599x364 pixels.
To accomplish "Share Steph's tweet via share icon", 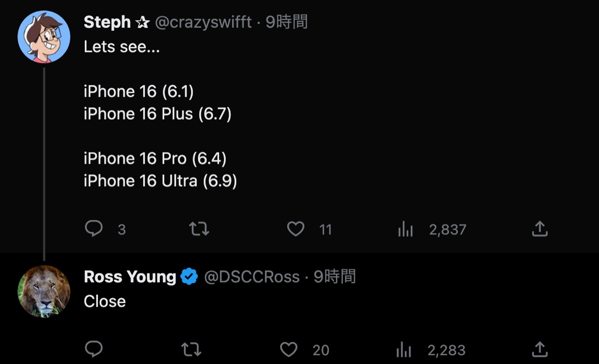I will (540, 229).
